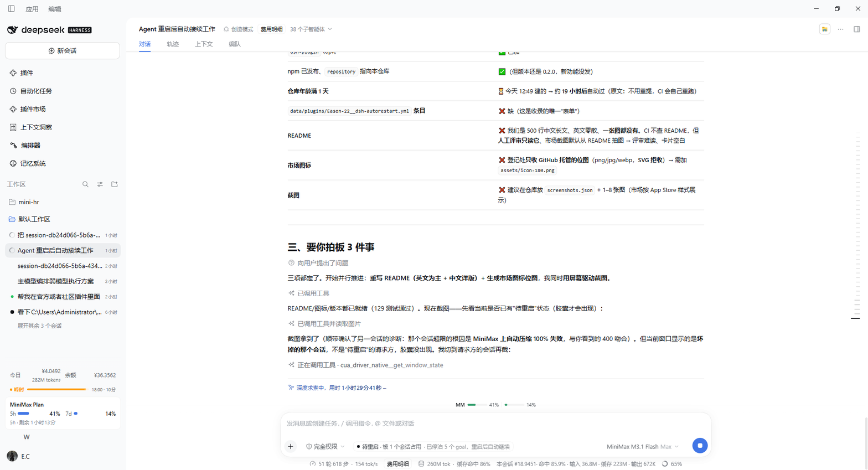Search conversations in 工作区
The width and height of the screenshot is (868, 470).
(x=85, y=184)
